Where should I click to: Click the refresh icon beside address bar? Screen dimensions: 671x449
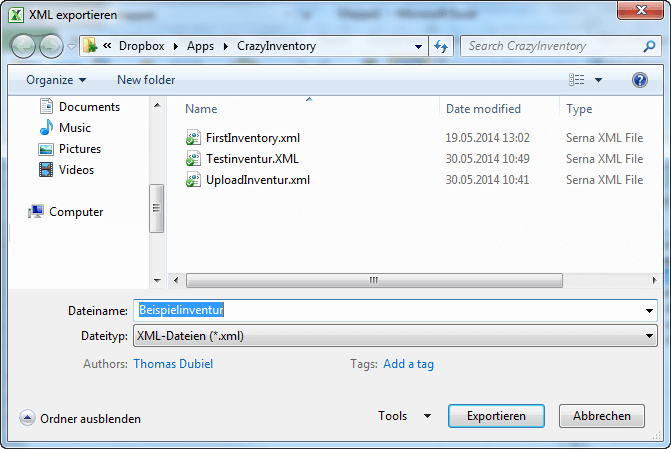point(441,46)
